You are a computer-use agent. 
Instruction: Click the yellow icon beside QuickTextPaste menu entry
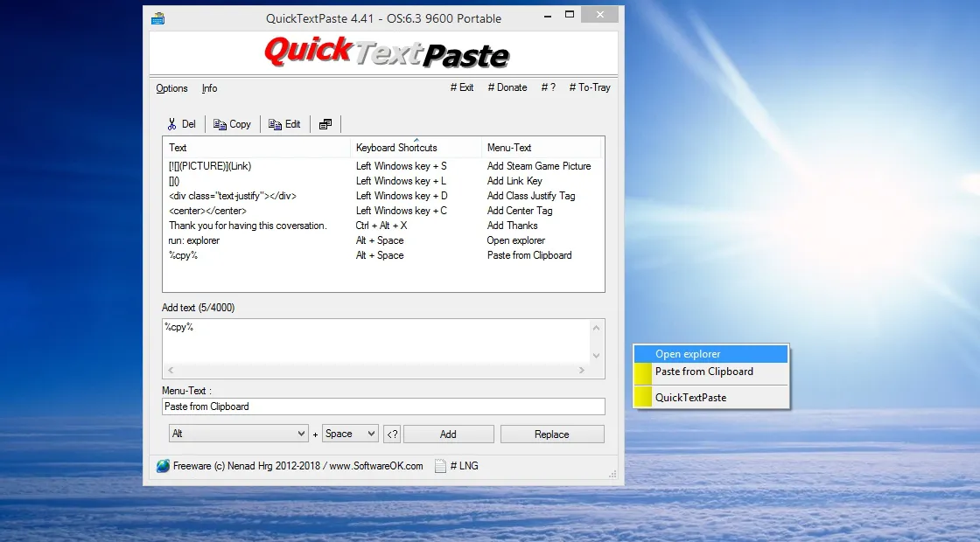point(643,397)
